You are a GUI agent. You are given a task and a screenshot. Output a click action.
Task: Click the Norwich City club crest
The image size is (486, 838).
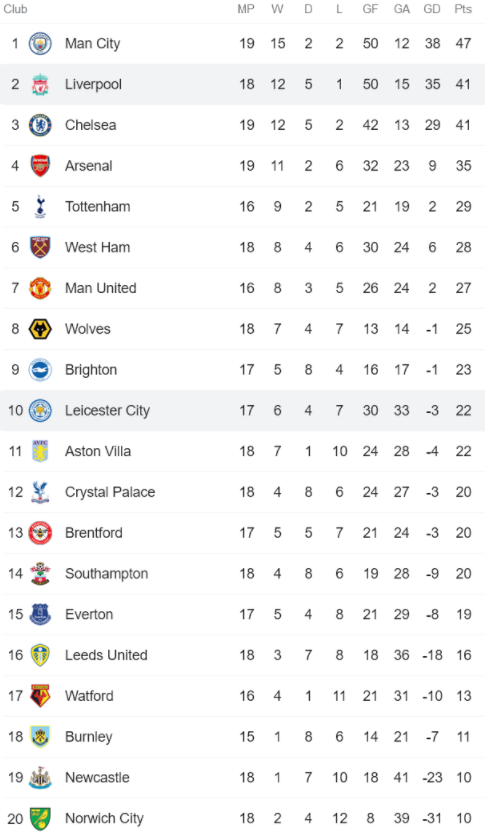tap(40, 818)
